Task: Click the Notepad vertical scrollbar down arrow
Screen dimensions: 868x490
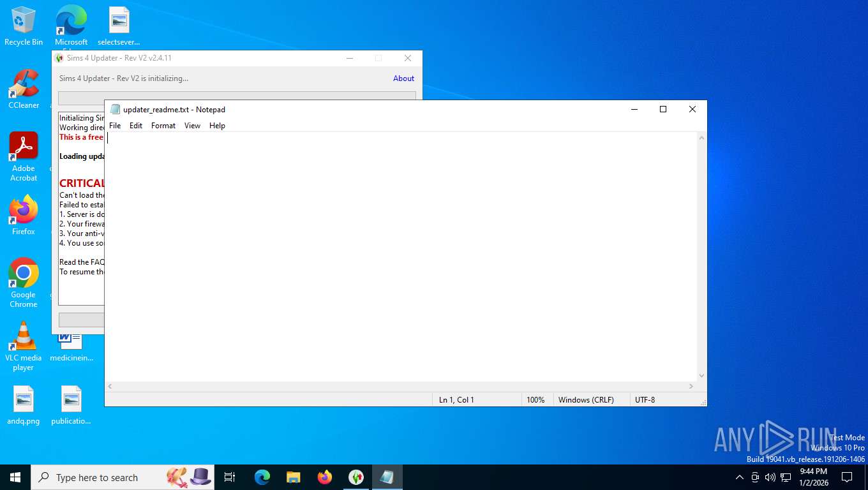Action: point(702,376)
